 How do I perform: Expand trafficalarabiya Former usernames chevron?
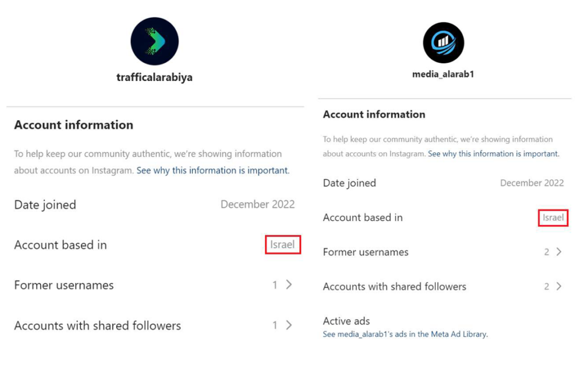(x=289, y=284)
